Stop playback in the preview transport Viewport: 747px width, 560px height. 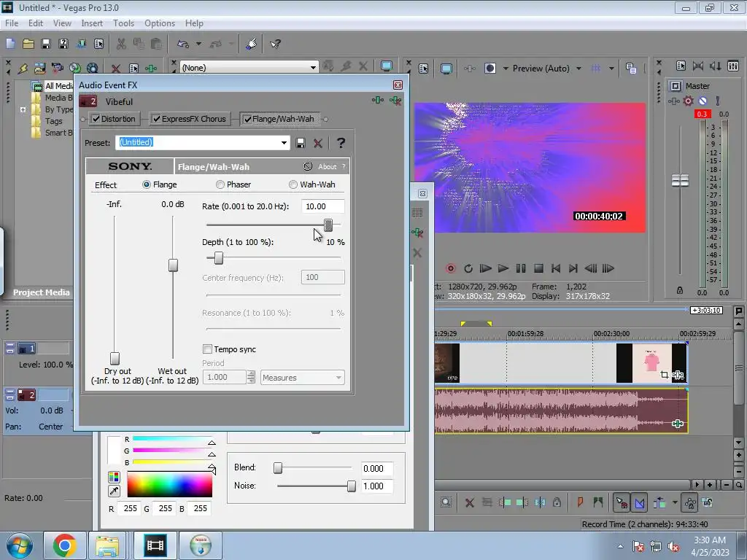pos(538,268)
